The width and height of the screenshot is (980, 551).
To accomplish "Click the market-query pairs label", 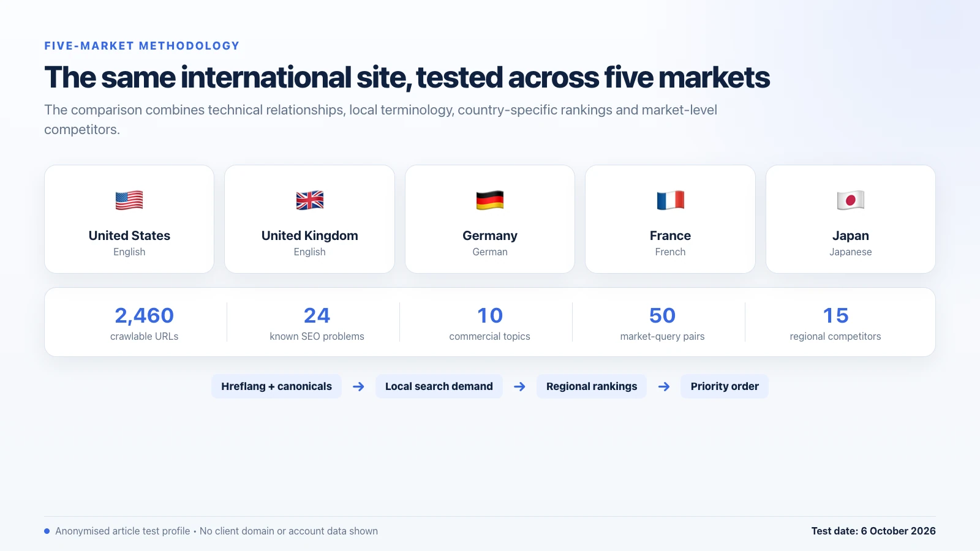I will 663,336.
